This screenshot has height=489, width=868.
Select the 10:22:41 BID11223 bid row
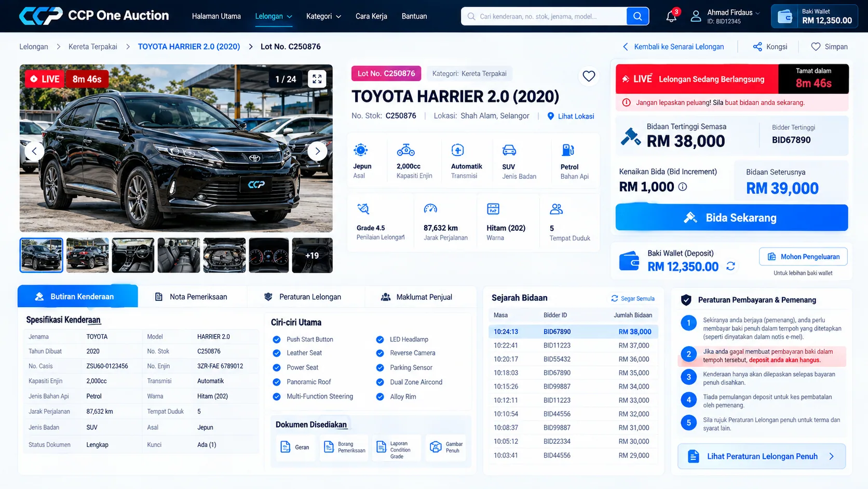[573, 346]
